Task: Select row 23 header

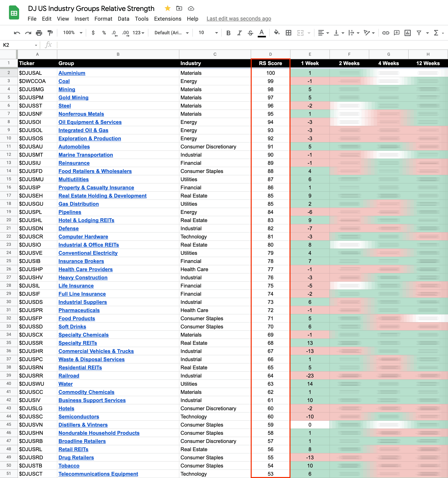Action: click(x=9, y=244)
